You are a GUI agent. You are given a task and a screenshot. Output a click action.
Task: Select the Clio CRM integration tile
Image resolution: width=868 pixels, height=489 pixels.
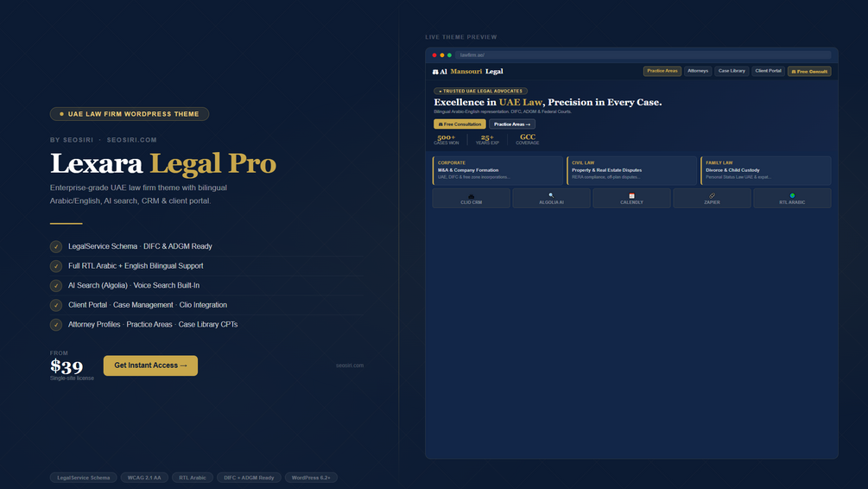click(x=471, y=198)
